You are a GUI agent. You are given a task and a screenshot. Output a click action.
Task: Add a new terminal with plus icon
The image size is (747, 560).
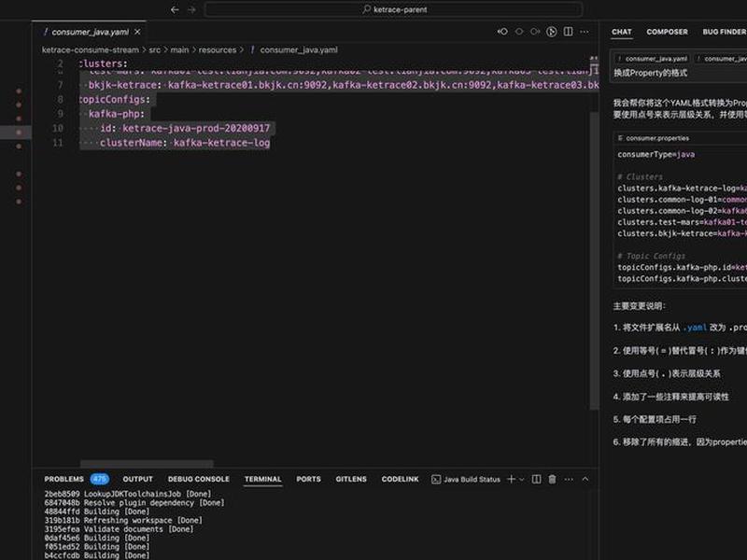[x=511, y=479]
